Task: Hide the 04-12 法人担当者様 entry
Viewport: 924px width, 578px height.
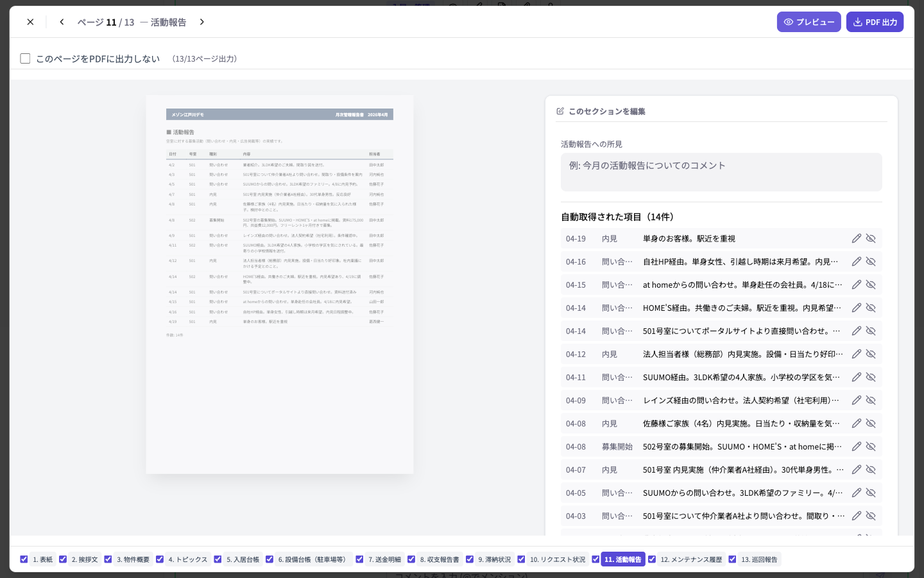Action: click(871, 354)
